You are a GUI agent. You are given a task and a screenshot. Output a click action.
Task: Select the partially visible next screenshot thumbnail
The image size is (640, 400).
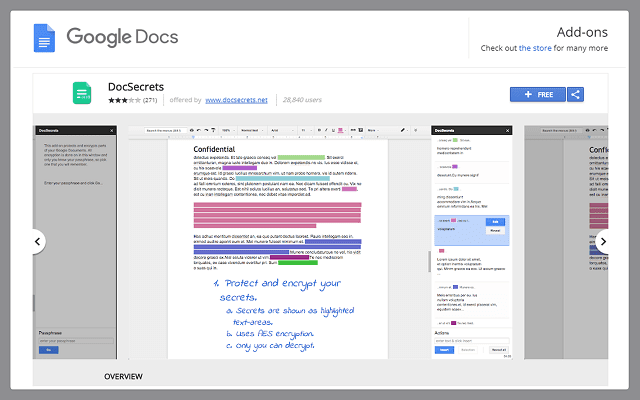(x=566, y=242)
